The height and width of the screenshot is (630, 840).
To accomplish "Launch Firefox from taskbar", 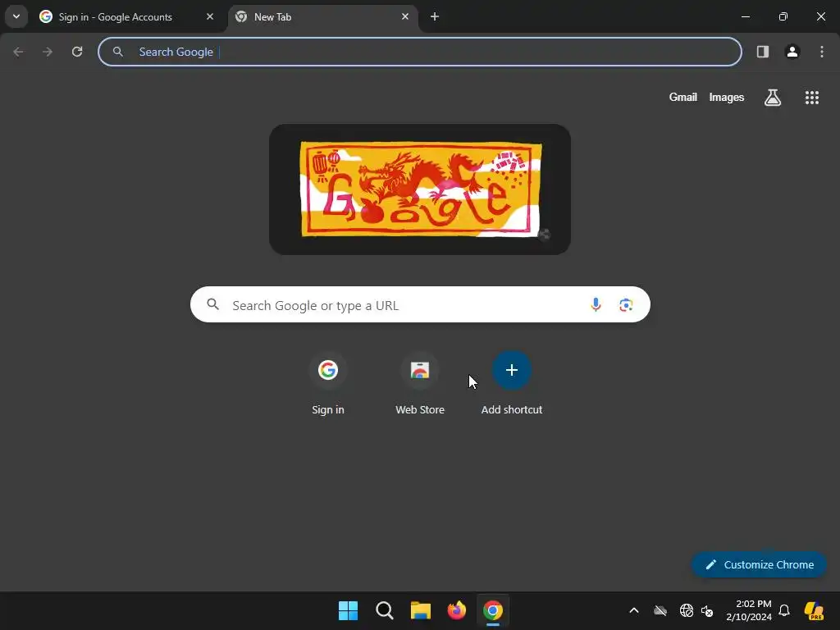I will pyautogui.click(x=456, y=610).
